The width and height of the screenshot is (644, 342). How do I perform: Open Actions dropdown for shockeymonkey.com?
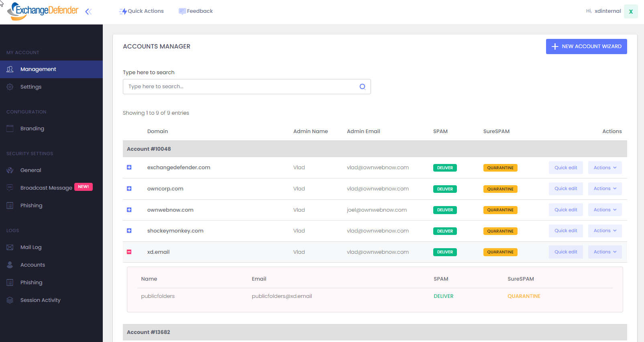[x=605, y=231]
